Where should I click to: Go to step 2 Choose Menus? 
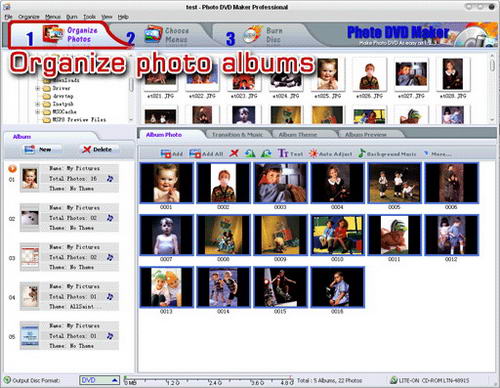(x=167, y=35)
